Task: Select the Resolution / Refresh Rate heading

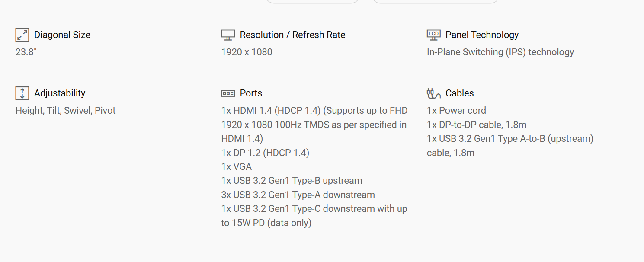Action: [x=292, y=35]
